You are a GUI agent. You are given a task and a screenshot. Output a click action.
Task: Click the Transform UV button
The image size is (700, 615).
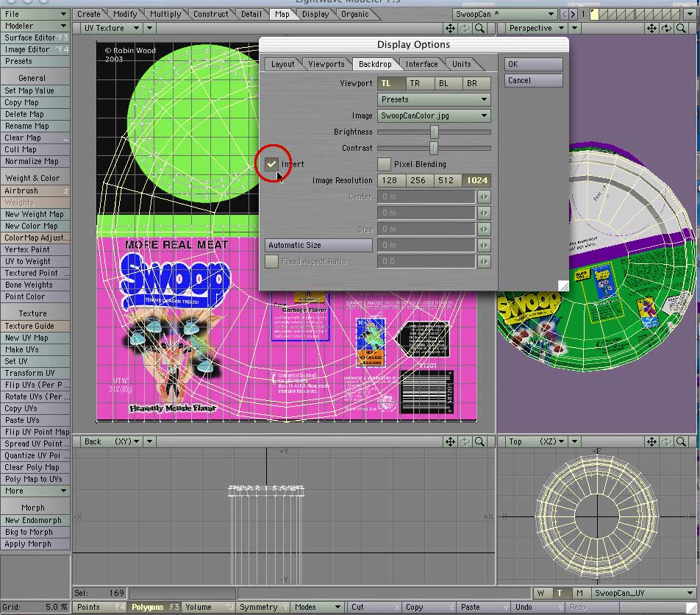coord(35,374)
